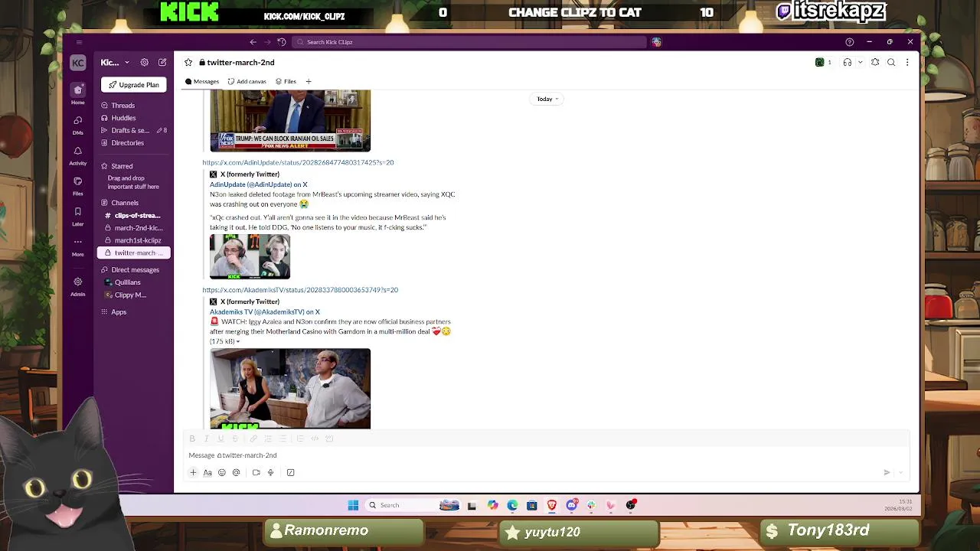Viewport: 980px width, 551px height.
Task: View channel members avatar count
Action: click(824, 63)
